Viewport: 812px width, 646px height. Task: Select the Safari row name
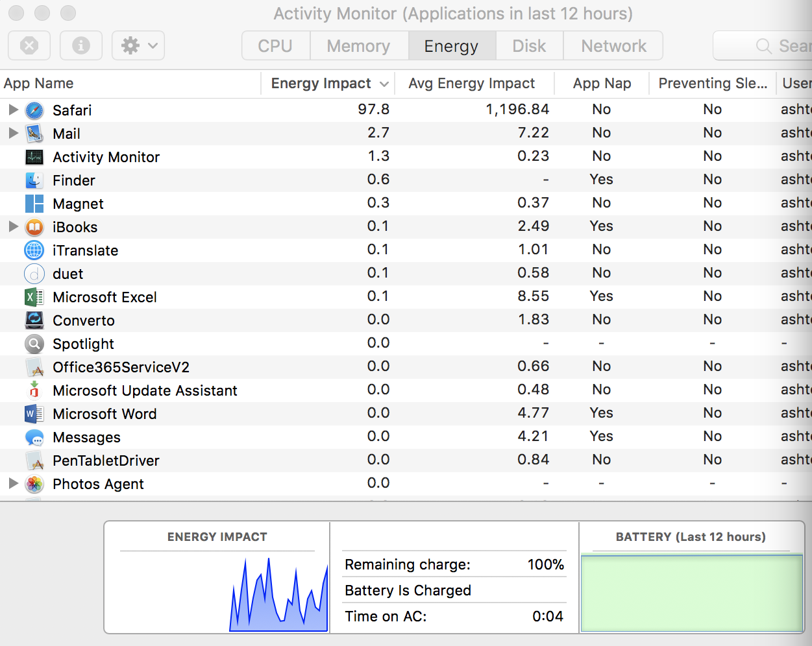tap(72, 110)
